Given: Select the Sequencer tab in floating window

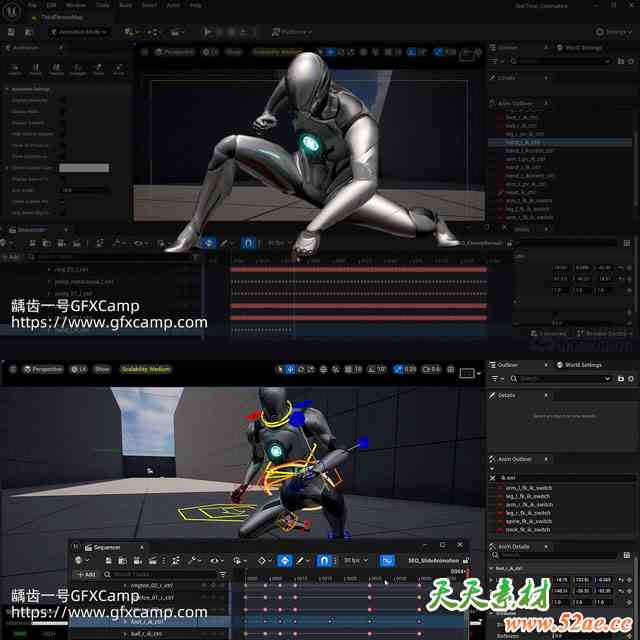Looking at the screenshot, I should point(107,547).
